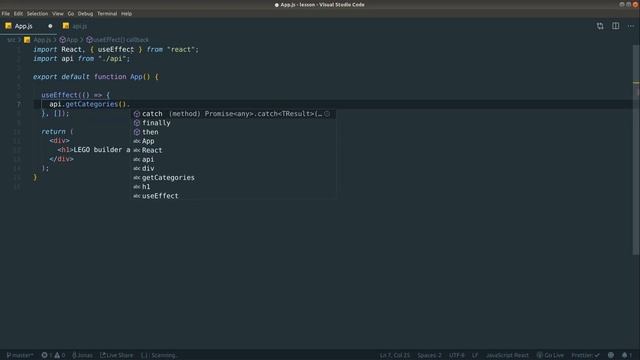The width and height of the screenshot is (640, 360).
Task: Choose the getCategories autocomplete entry
Action: click(x=233, y=178)
